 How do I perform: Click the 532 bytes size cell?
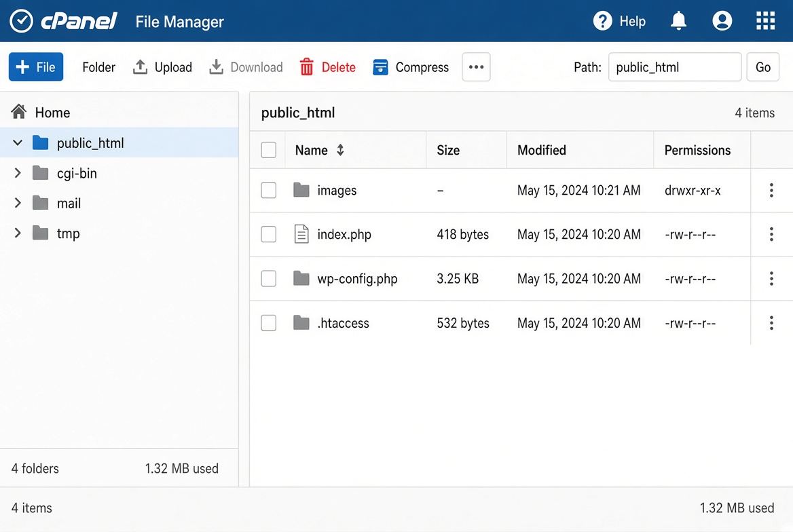click(x=463, y=323)
